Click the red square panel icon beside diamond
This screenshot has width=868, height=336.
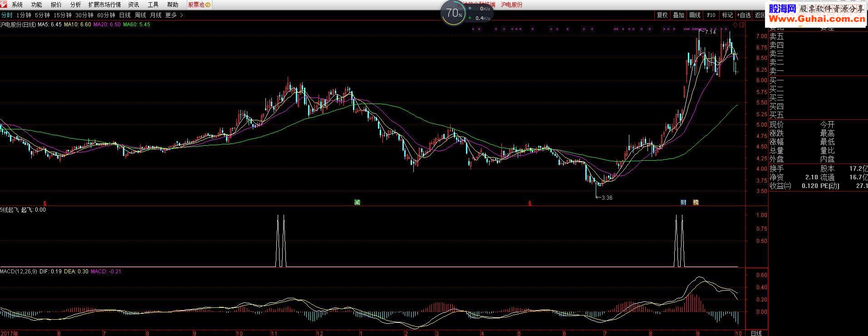(x=742, y=25)
